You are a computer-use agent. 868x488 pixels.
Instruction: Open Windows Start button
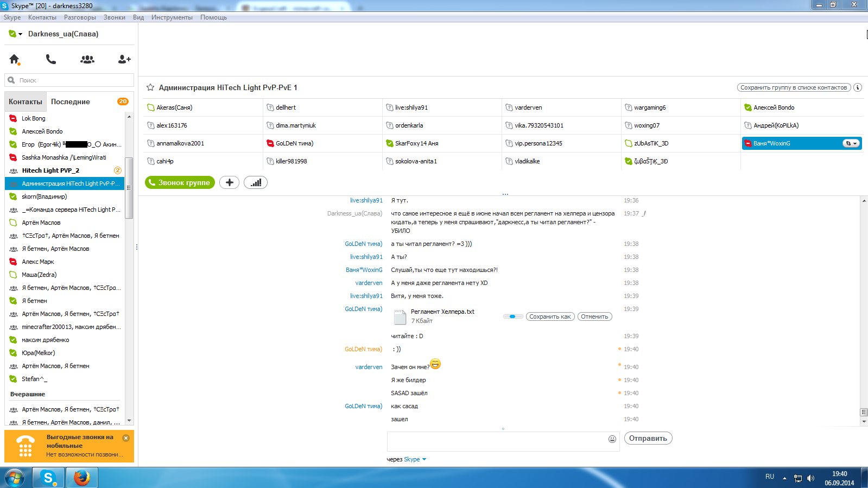[15, 478]
